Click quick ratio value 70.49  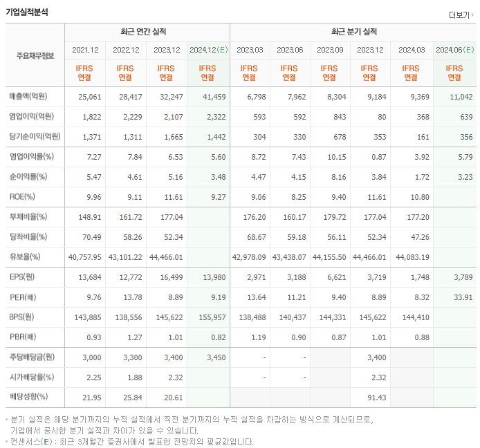point(92,237)
